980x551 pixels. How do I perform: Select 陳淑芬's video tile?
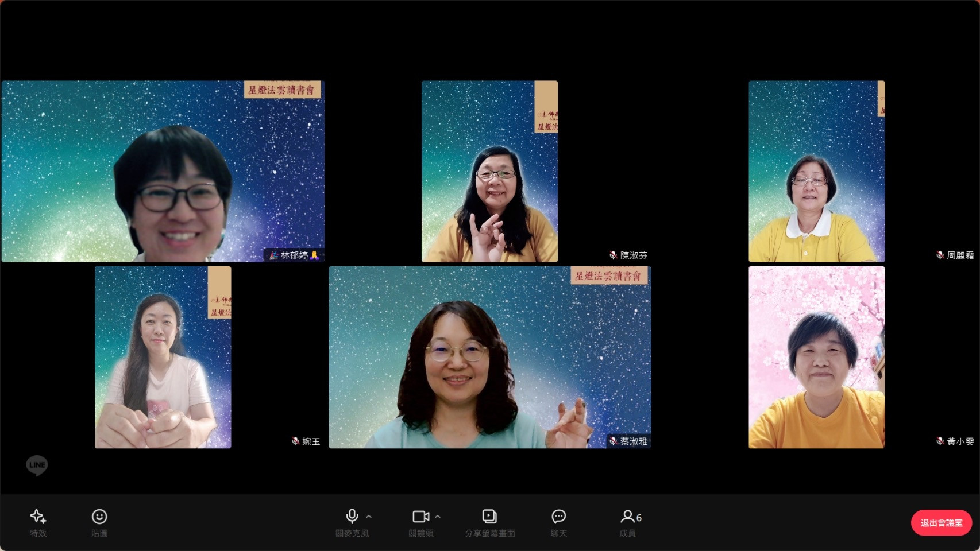coord(489,171)
